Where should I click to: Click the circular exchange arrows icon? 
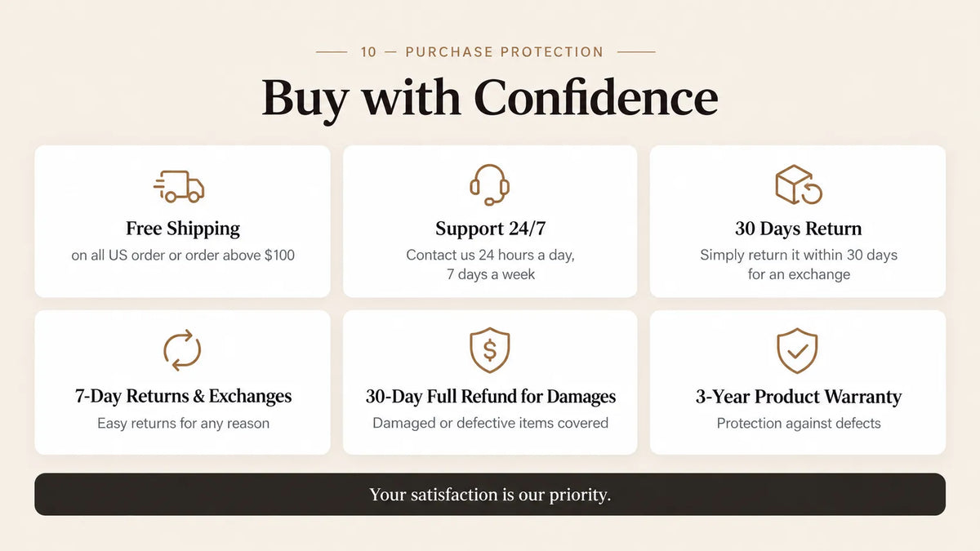182,350
